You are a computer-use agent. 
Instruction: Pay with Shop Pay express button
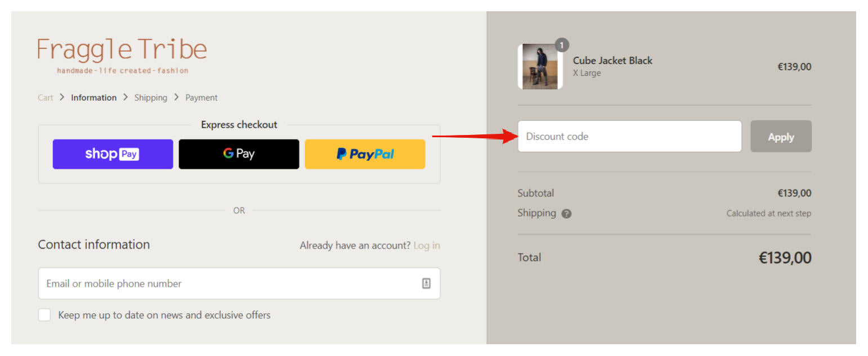pos(113,154)
